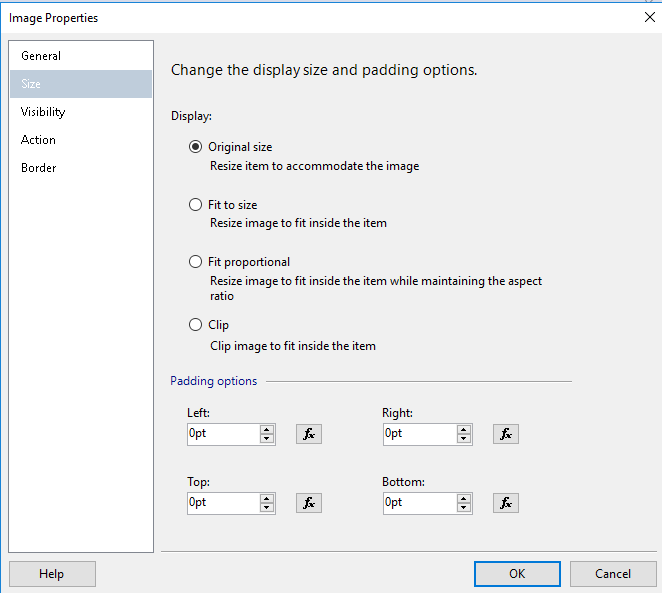Pick the Clip display option
This screenshot has width=662, height=593.
pos(196,325)
